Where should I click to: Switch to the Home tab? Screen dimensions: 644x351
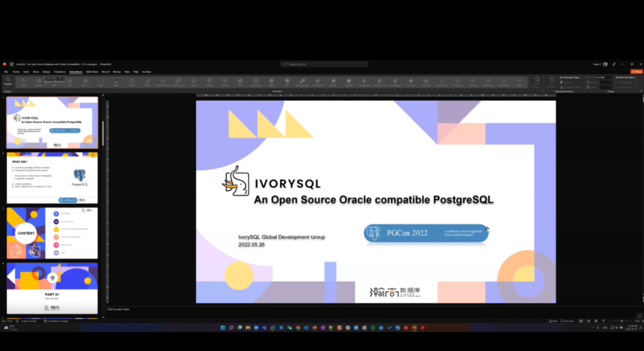tap(16, 72)
